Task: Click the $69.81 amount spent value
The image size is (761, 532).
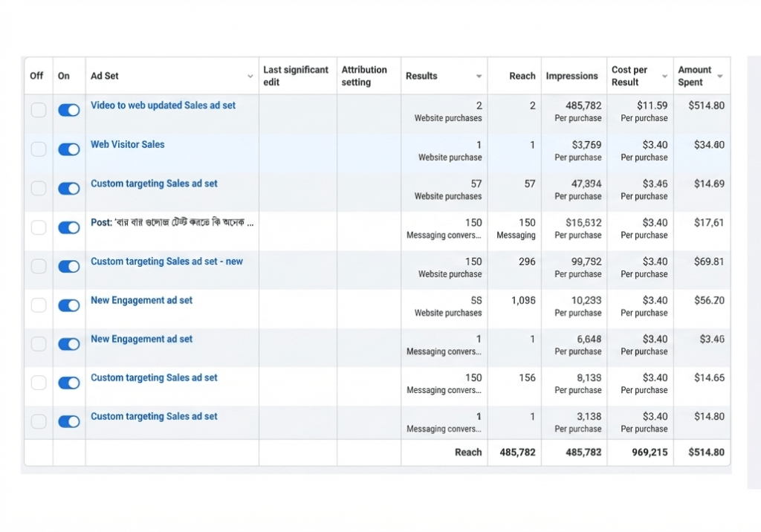Action: 709,261
